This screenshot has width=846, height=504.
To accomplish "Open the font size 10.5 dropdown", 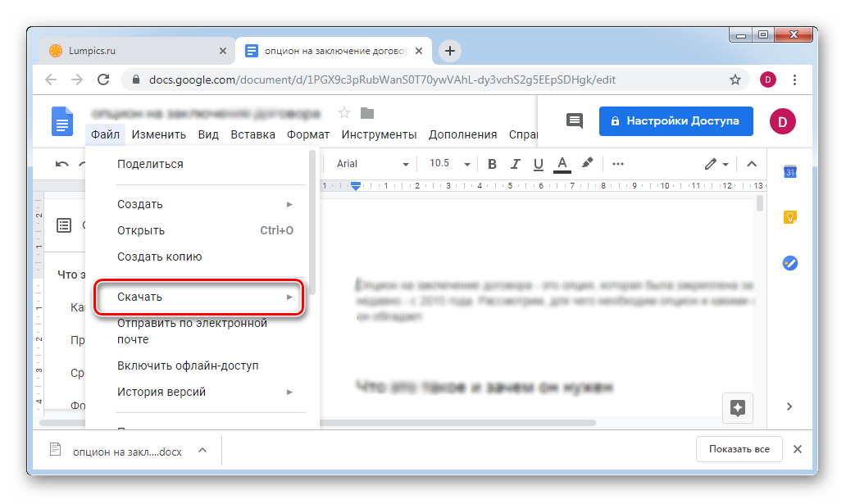I will click(447, 164).
